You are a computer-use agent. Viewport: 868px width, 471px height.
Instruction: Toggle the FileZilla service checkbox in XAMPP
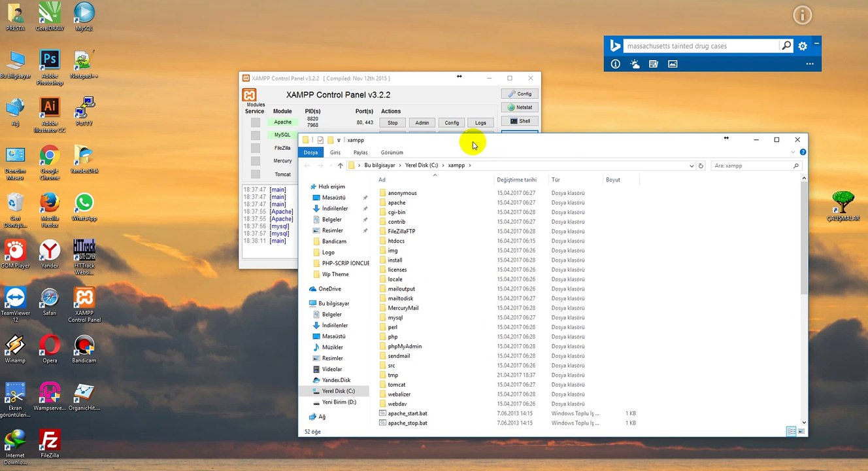(x=256, y=148)
